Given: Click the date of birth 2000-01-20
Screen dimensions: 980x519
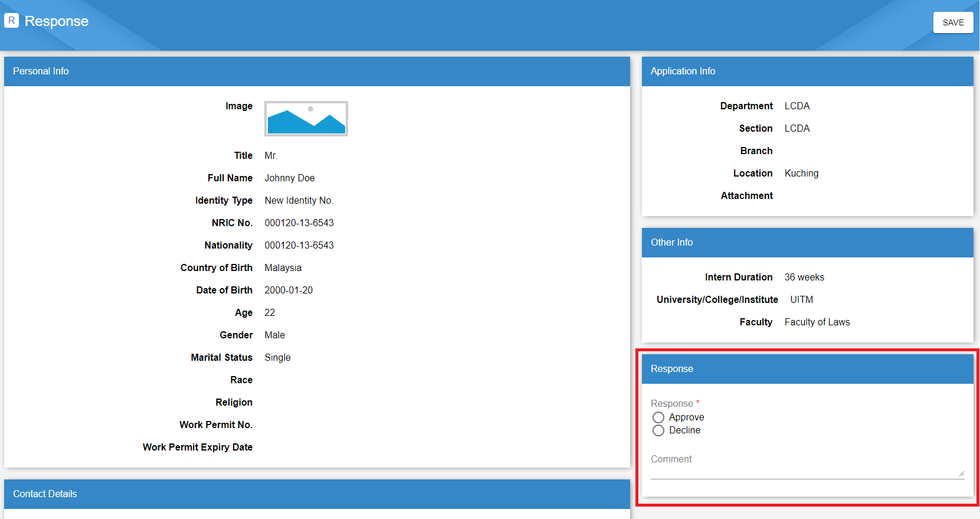Looking at the screenshot, I should [289, 290].
